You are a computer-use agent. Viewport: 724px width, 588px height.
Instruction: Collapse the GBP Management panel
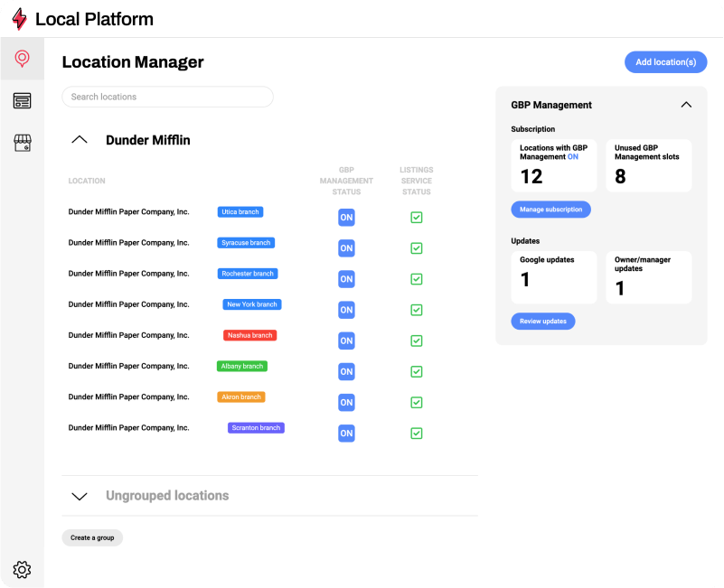[x=686, y=105]
